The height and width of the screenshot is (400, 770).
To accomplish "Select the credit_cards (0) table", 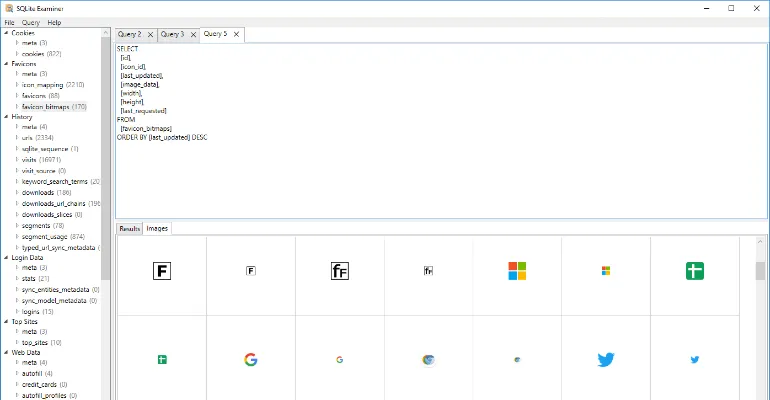I will (44, 385).
